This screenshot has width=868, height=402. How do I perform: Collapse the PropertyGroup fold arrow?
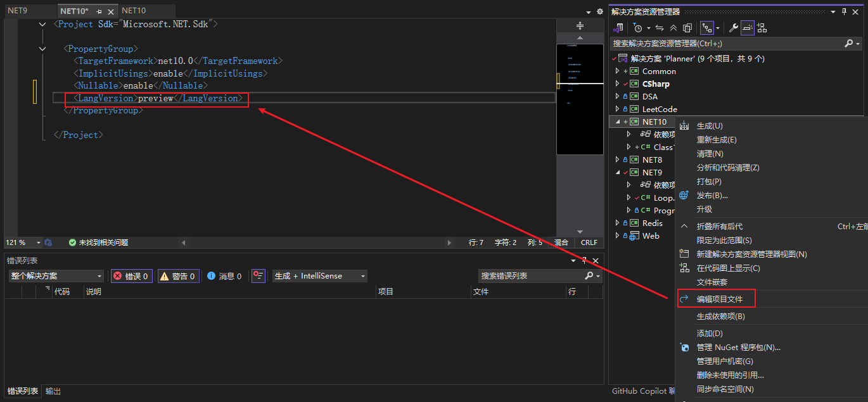click(x=42, y=49)
